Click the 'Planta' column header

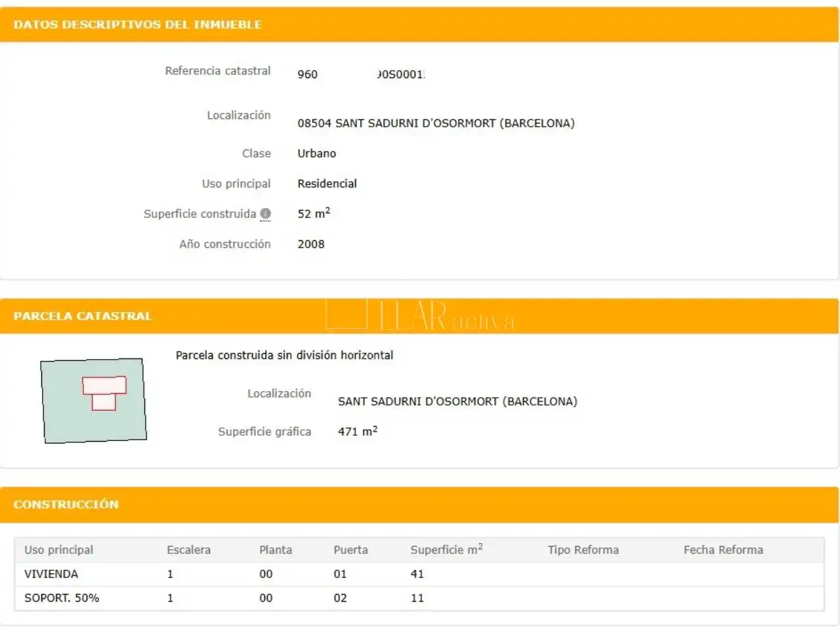[276, 550]
